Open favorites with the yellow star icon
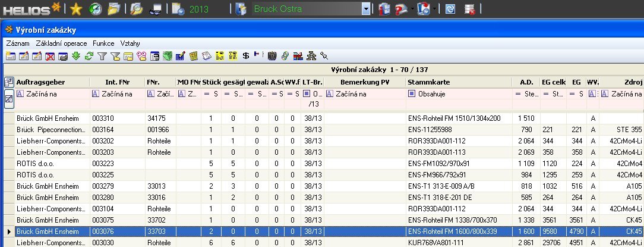644x247 pixels. 76,9
